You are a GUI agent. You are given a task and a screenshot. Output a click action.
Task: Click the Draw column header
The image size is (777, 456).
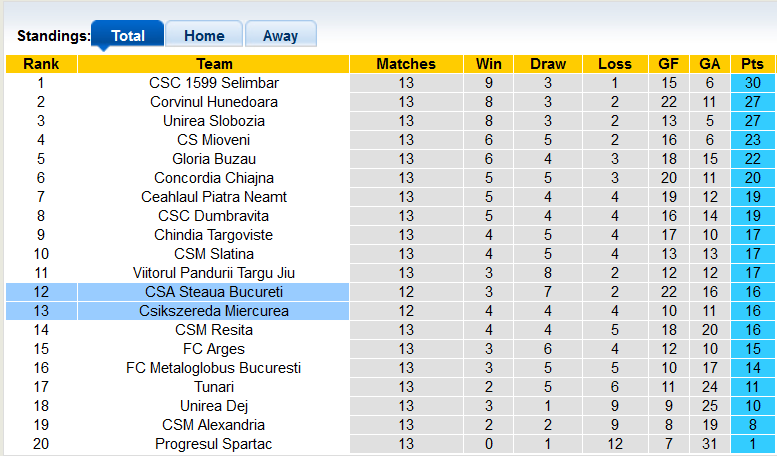[x=548, y=64]
